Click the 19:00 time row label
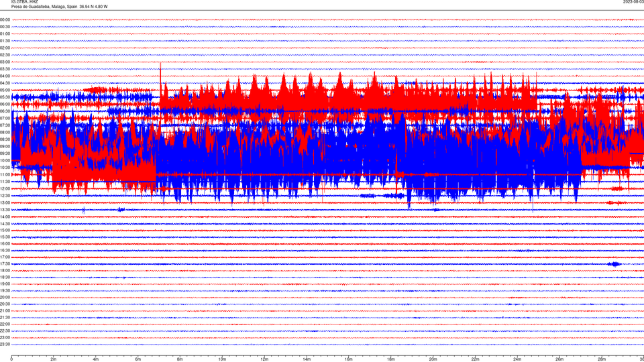644x362 pixels. point(5,284)
